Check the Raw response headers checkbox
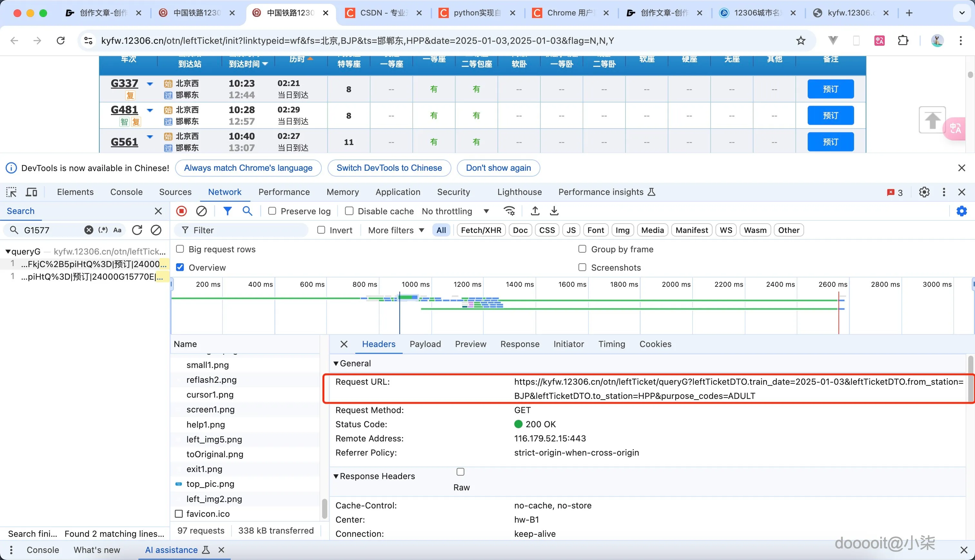 (460, 472)
